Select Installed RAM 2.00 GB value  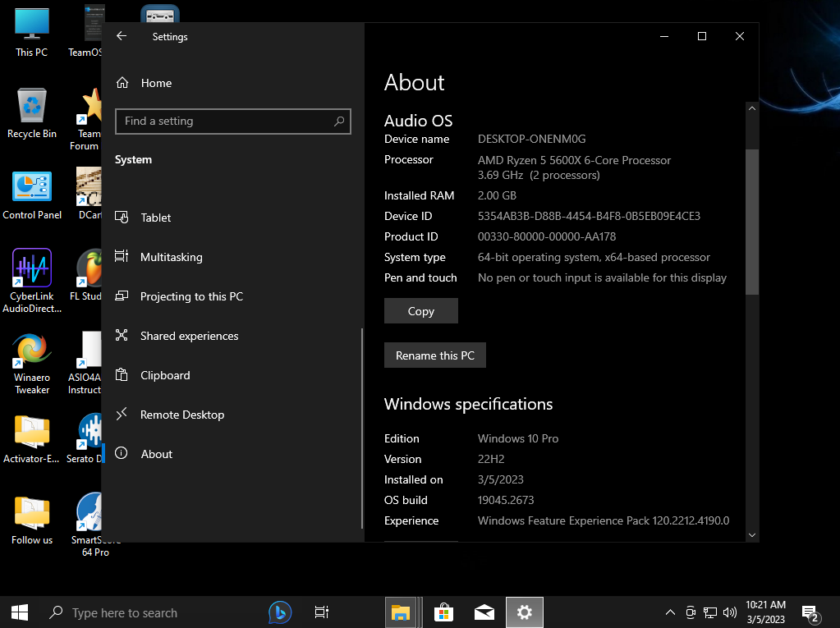(x=497, y=196)
